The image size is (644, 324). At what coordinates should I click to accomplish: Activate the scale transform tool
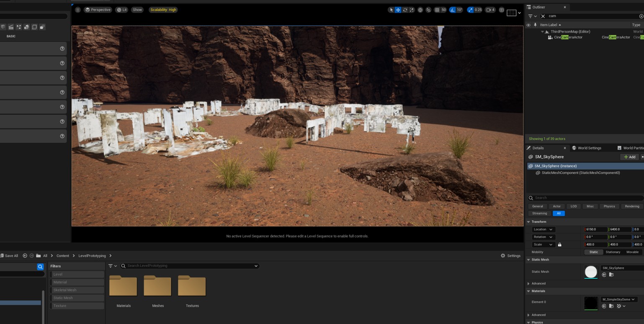click(x=412, y=10)
